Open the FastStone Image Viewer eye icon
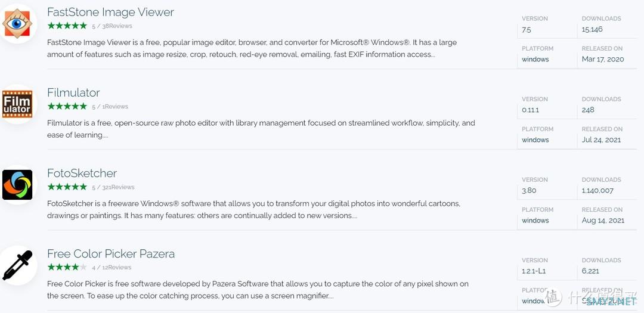The image size is (644, 313). 17,24
